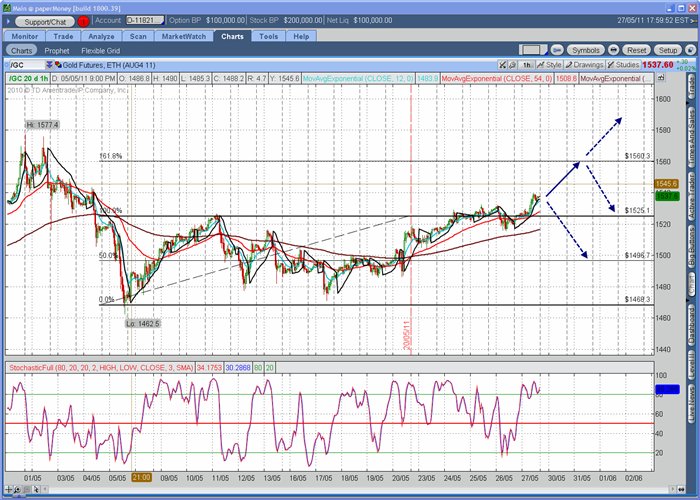The width and height of the screenshot is (700, 500).
Task: Click the small chart icon at status line end
Action: (661, 78)
